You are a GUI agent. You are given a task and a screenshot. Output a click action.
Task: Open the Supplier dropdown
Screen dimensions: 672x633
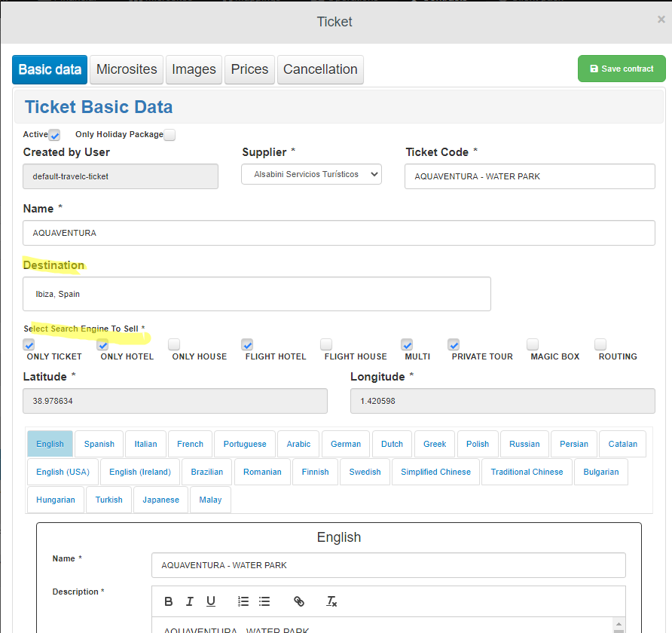311,175
